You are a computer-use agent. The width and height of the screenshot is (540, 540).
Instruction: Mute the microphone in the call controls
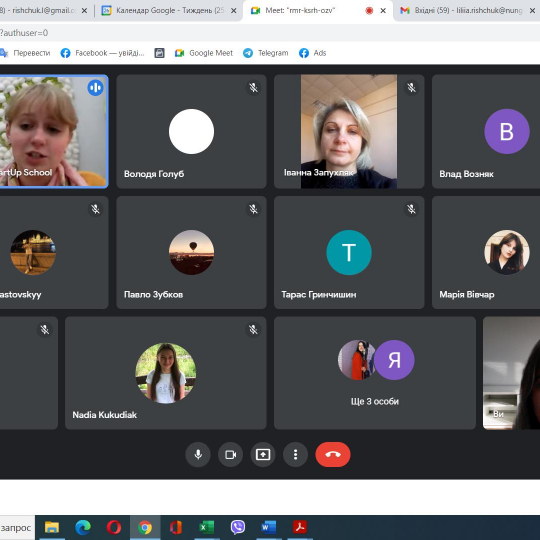[x=198, y=455]
